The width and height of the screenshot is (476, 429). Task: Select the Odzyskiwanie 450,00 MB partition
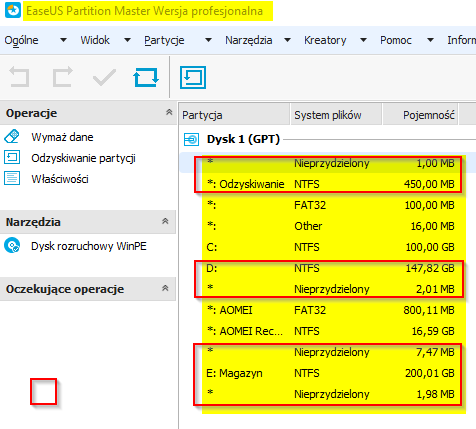[x=328, y=184]
